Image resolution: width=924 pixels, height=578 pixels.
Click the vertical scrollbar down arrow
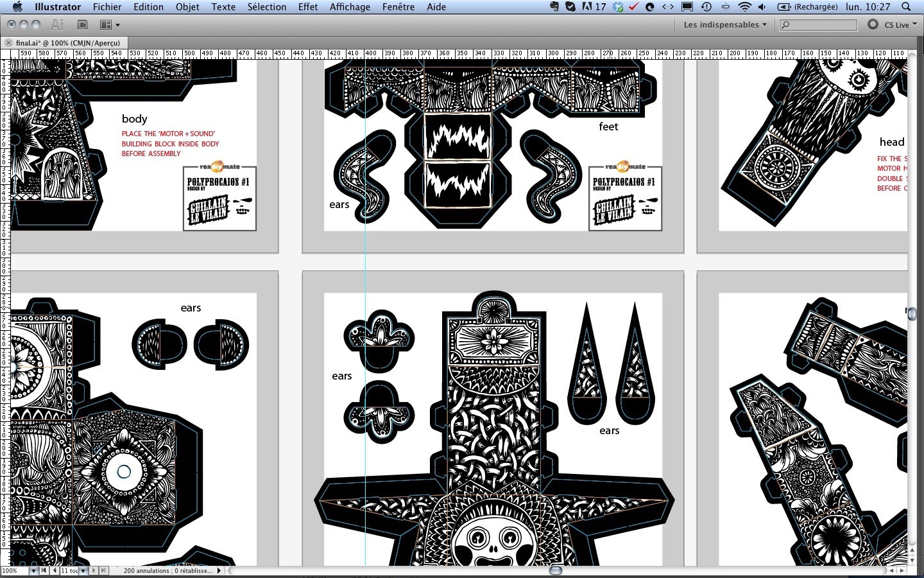click(x=912, y=561)
